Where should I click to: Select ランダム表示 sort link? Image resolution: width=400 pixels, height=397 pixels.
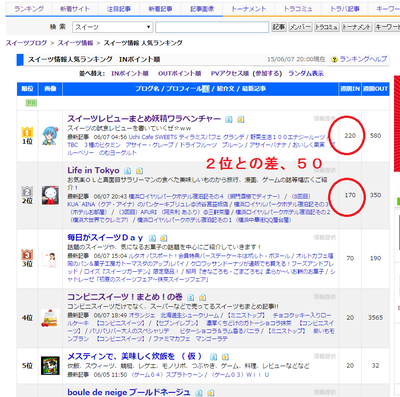[x=306, y=73]
